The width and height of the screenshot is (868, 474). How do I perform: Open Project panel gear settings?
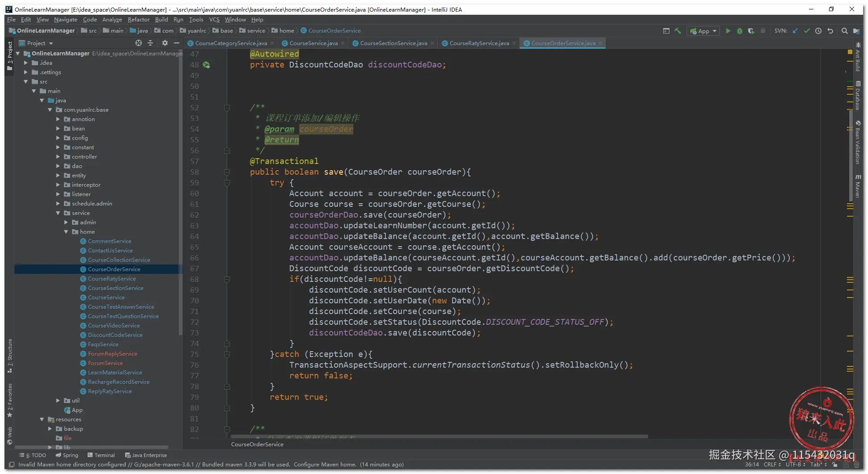point(165,43)
